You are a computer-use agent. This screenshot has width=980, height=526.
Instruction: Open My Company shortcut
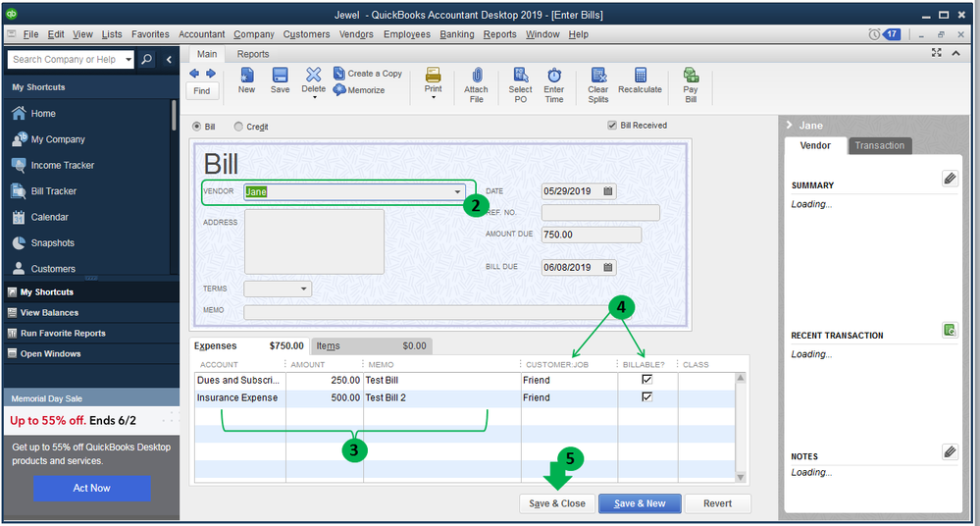58,139
